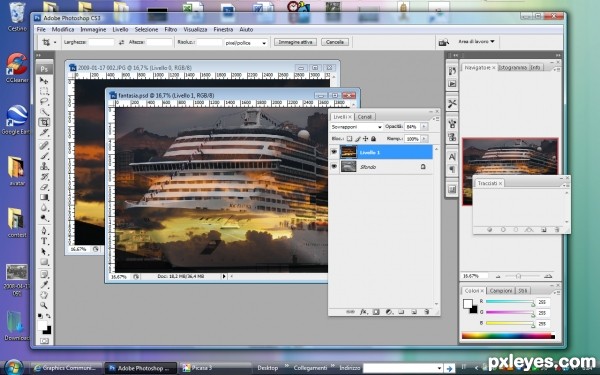Screen dimensions: 600x375
Task: Select the Type tool
Action: pyautogui.click(x=44, y=241)
